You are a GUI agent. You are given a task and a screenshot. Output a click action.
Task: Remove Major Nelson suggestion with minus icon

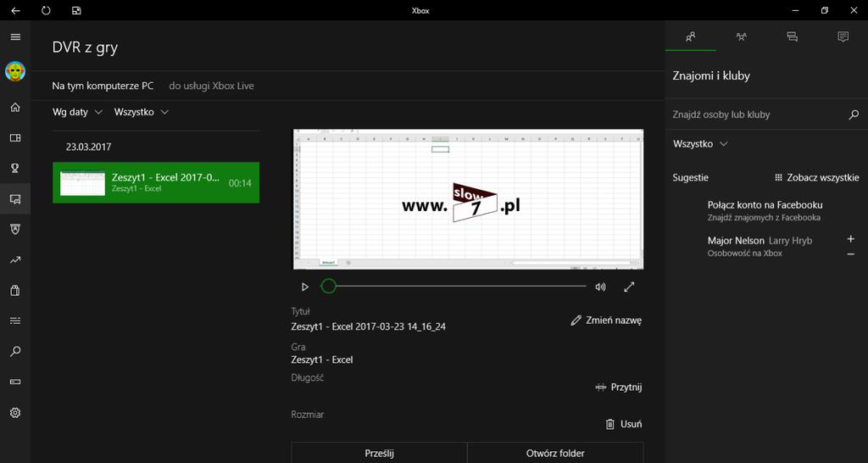coord(851,254)
